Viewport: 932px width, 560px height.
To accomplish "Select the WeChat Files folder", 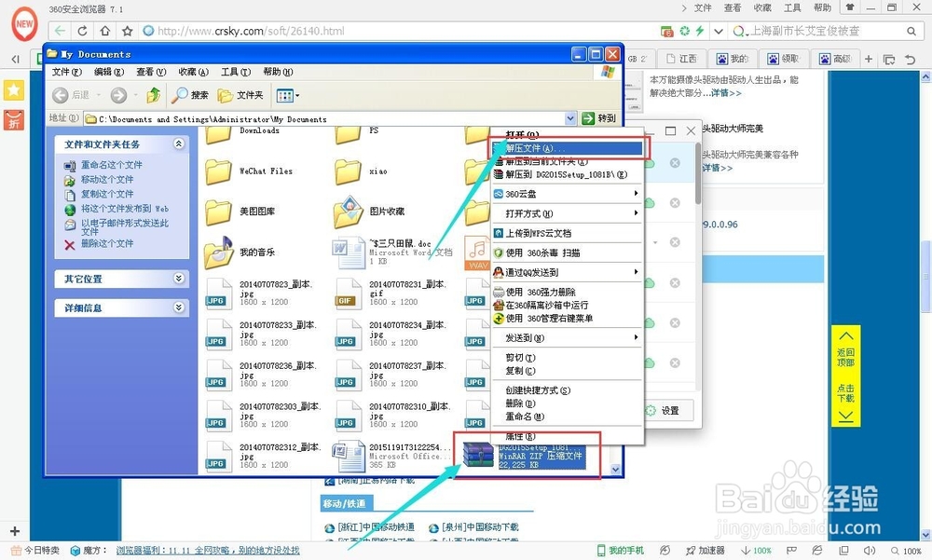I will pos(250,171).
